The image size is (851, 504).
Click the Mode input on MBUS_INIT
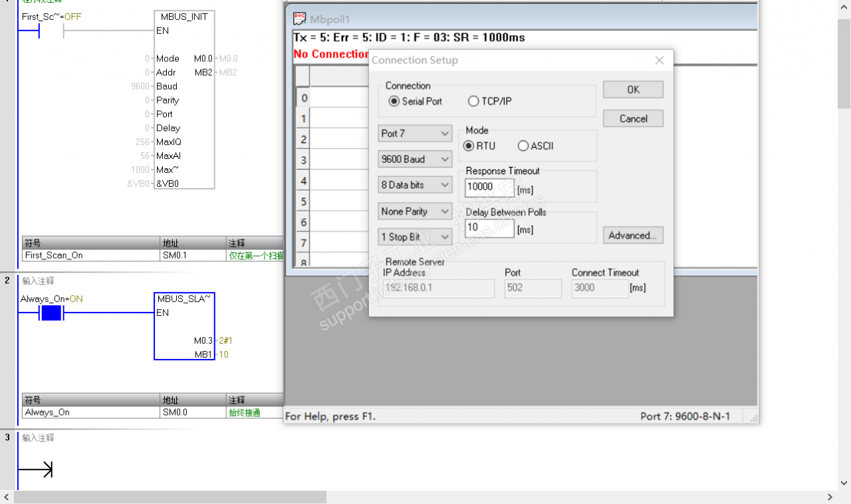point(168,59)
